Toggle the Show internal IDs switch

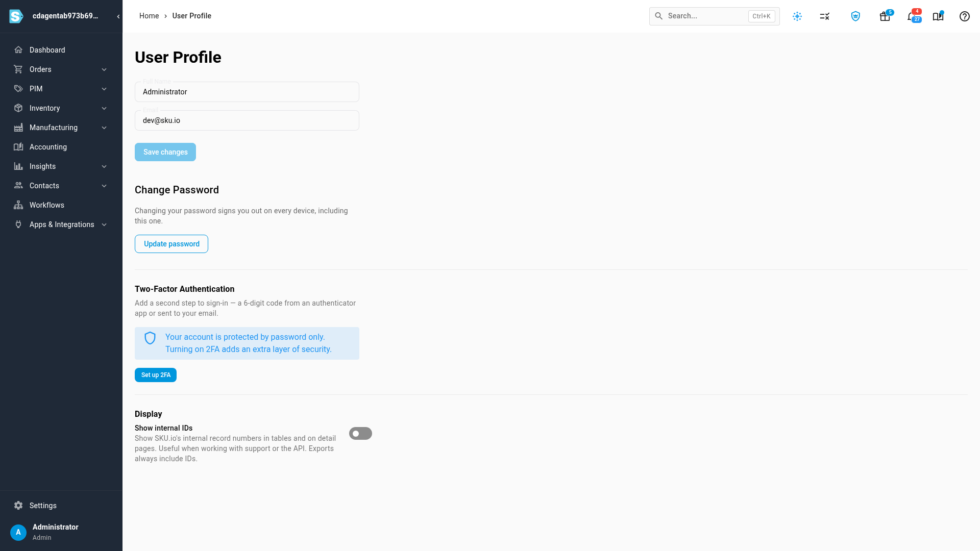tap(360, 434)
